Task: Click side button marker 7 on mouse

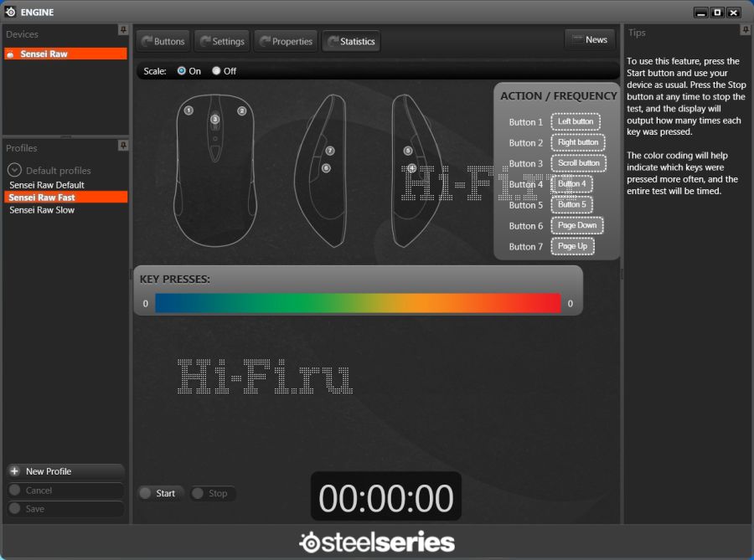Action: [x=330, y=151]
